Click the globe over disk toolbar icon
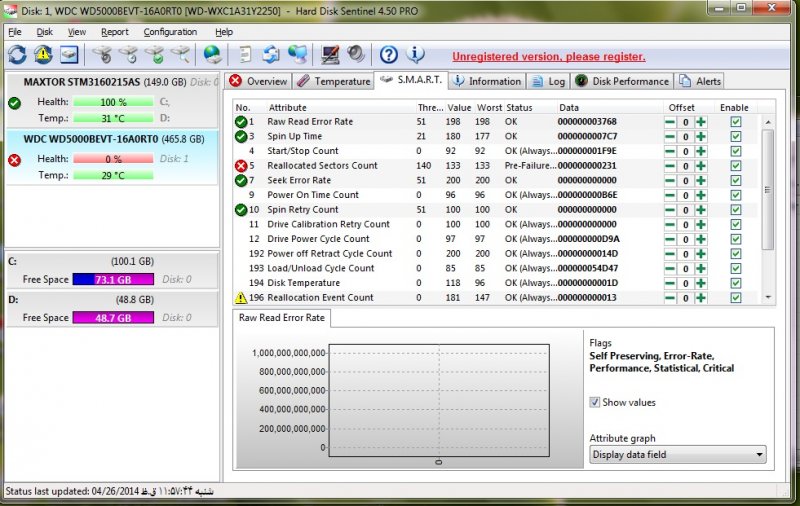Viewport: 800px width, 506px height. pyautogui.click(x=212, y=54)
